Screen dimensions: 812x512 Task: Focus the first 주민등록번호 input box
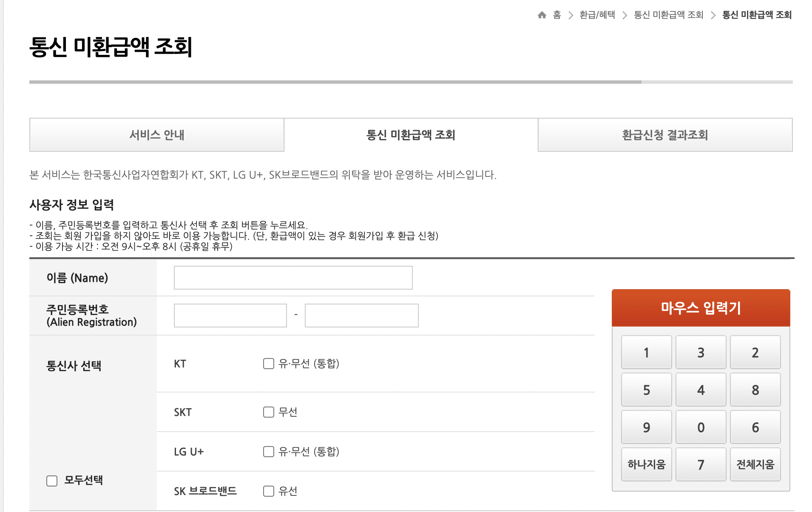pos(230,316)
